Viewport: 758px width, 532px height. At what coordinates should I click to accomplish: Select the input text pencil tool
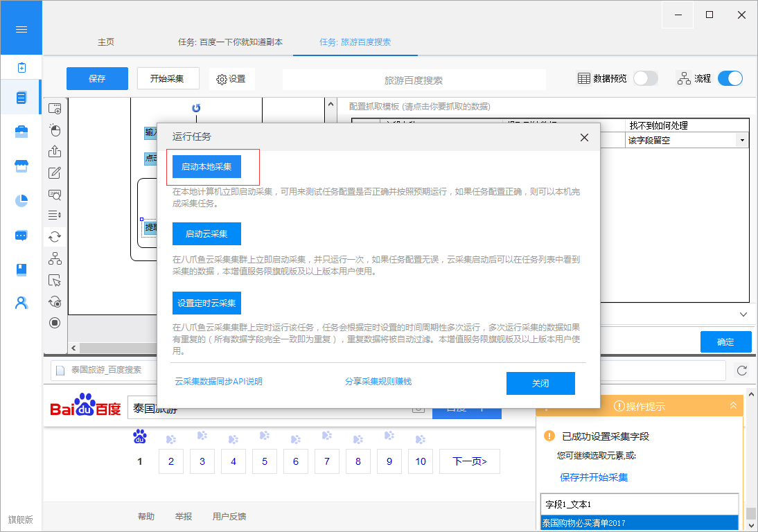[55, 172]
